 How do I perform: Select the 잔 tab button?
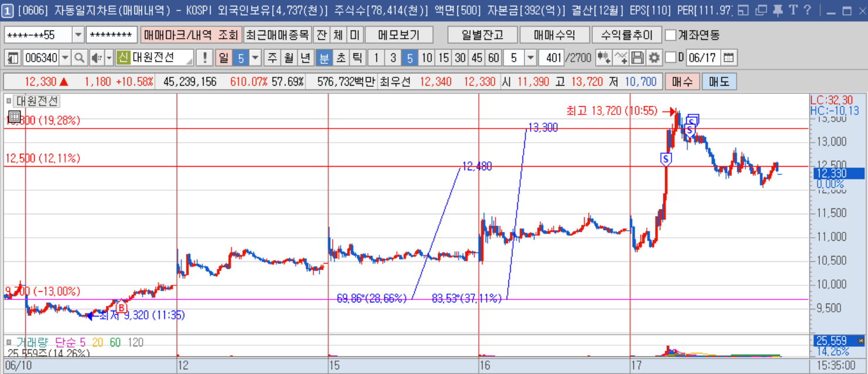pos(321,35)
